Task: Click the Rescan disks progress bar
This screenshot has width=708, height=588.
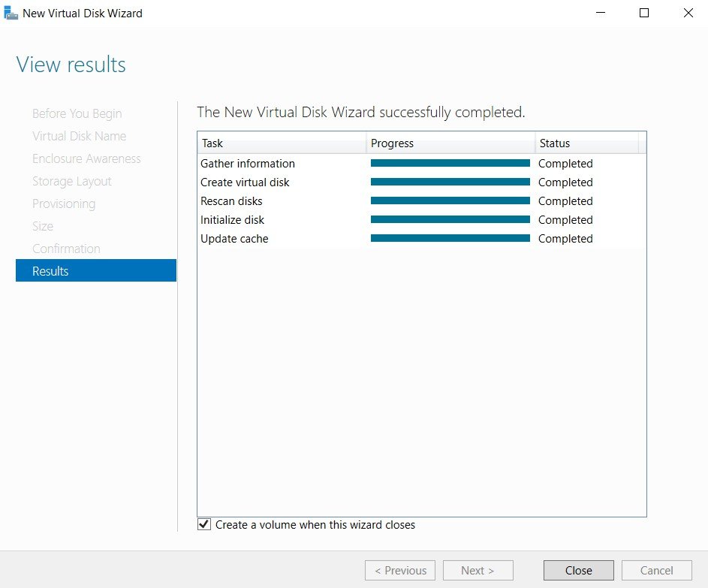Action: tap(450, 201)
